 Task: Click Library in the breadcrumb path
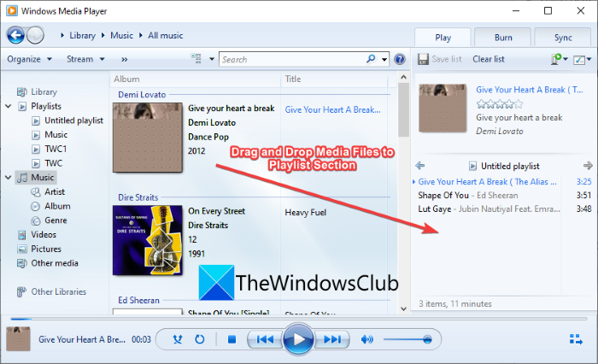(x=82, y=36)
